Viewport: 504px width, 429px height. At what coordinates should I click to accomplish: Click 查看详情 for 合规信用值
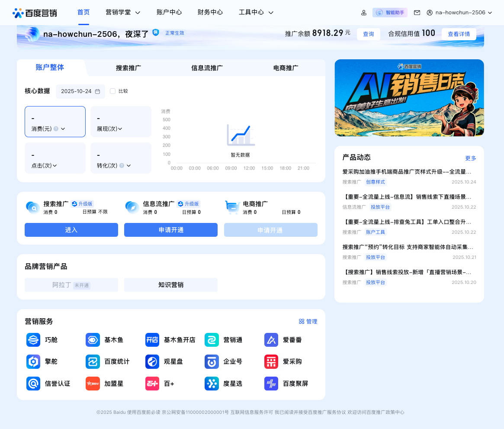point(459,34)
